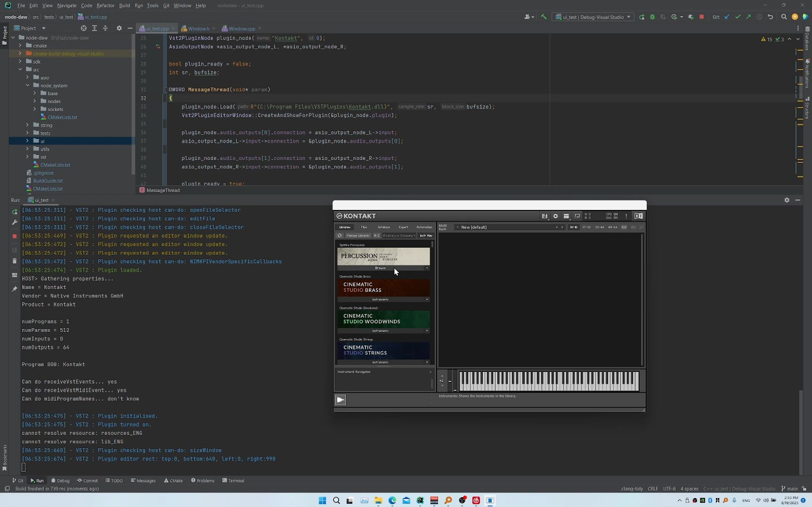
Task: Select 17-32 rack page in Kontakt
Action: (x=586, y=227)
